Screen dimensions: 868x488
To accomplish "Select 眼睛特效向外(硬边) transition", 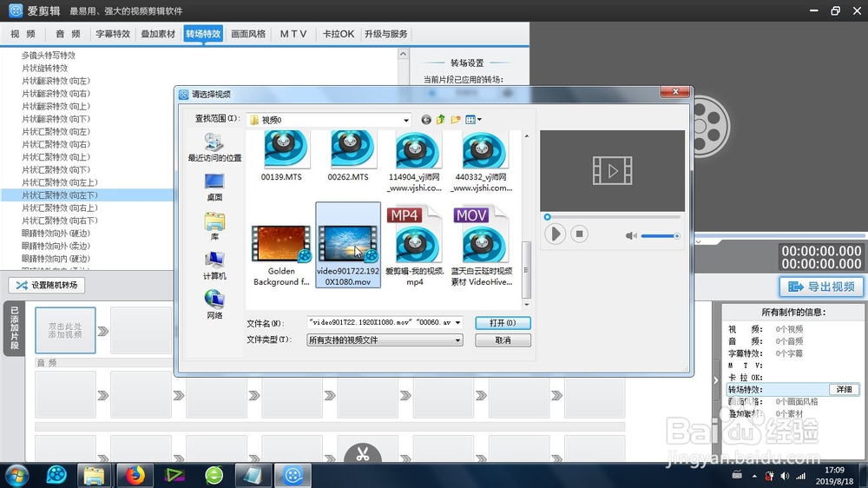I will (56, 234).
